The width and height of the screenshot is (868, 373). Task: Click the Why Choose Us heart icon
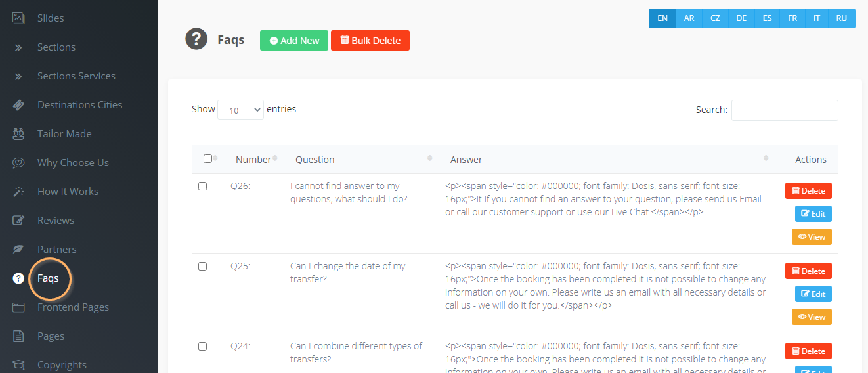(18, 163)
